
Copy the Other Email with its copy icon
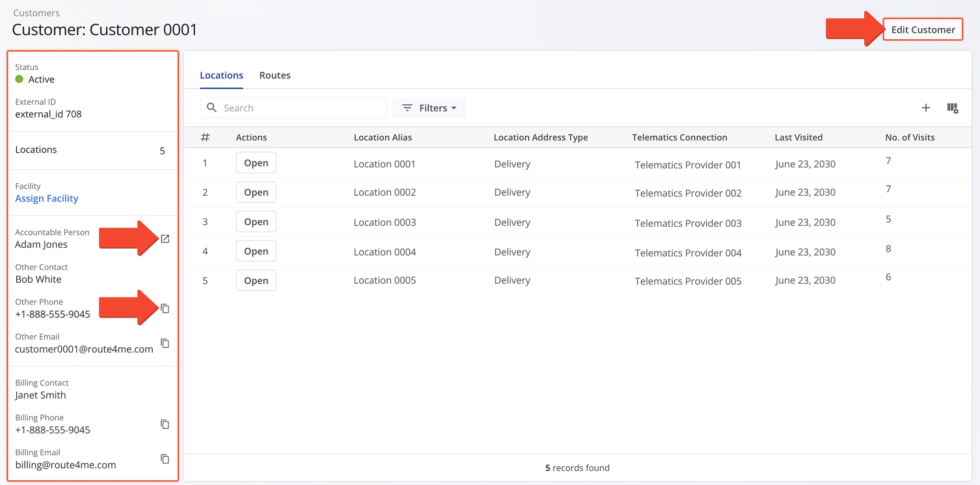click(x=165, y=343)
